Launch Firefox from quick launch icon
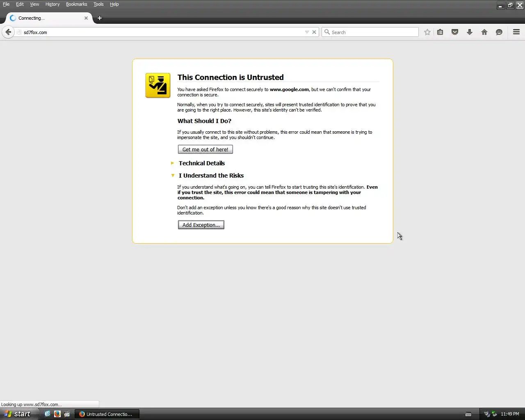Screen dimensions: 525x420 click(x=57, y=414)
